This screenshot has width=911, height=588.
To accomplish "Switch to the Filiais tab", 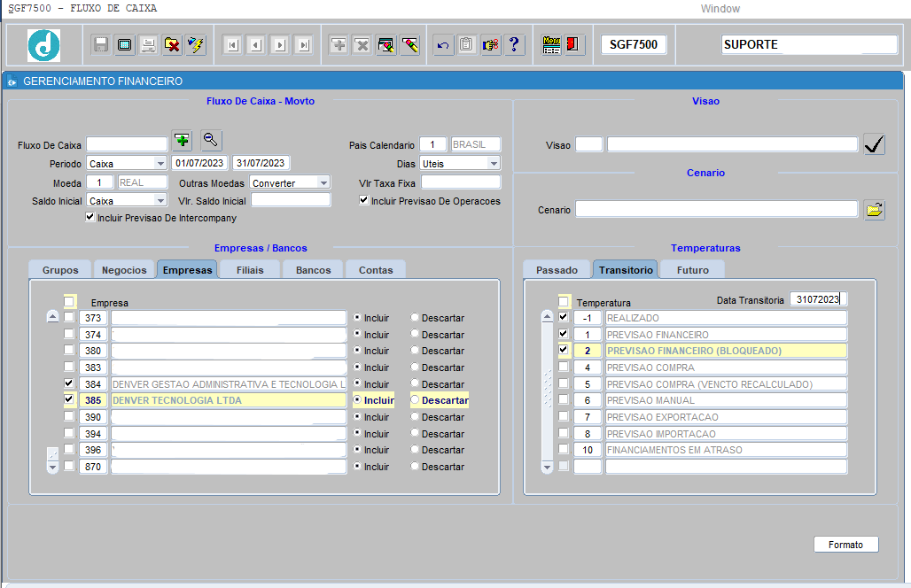I will click(250, 270).
